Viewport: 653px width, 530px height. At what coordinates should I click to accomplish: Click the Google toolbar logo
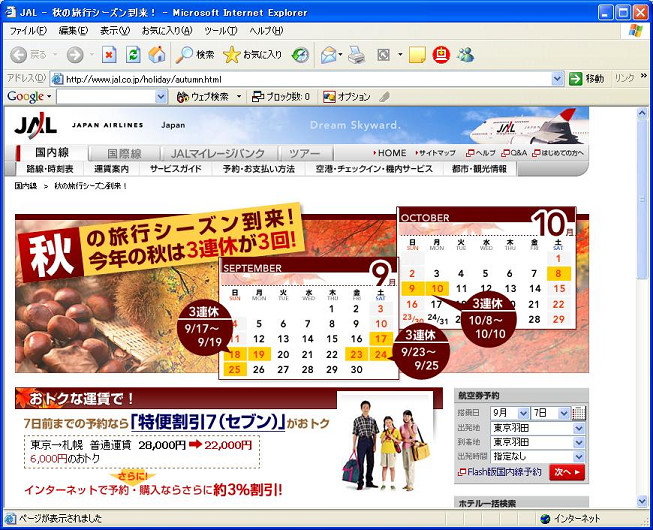tap(25, 97)
